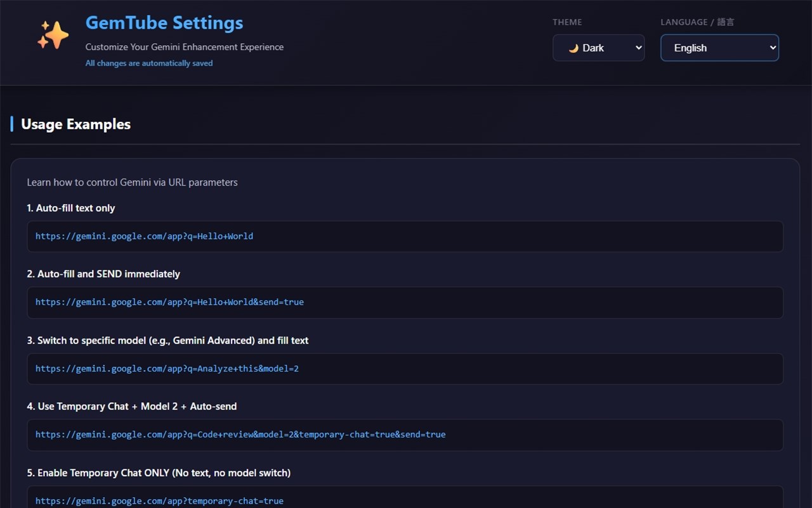Select the 'Customize Your Gemini Enhancement Experience' subtitle
Image resolution: width=812 pixels, height=508 pixels.
coord(185,47)
